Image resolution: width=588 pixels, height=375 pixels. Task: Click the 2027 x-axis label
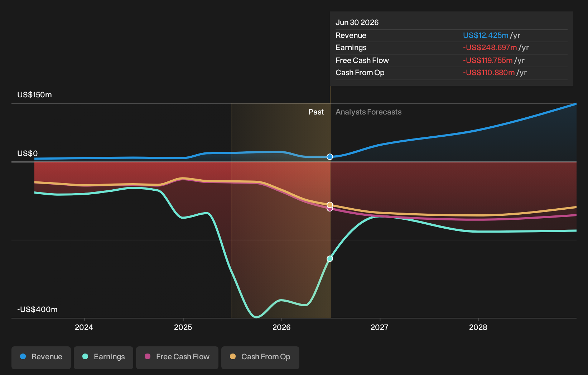[x=380, y=327]
